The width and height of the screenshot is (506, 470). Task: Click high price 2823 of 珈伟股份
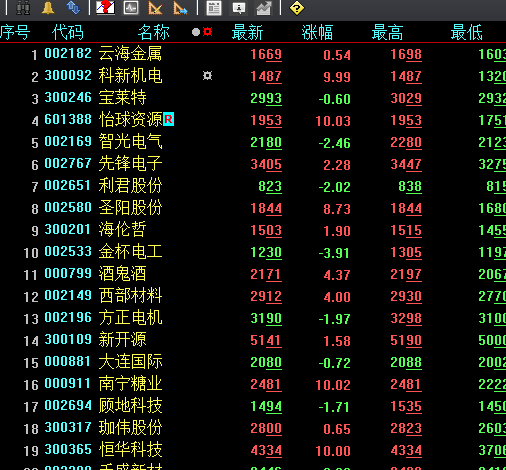click(406, 429)
